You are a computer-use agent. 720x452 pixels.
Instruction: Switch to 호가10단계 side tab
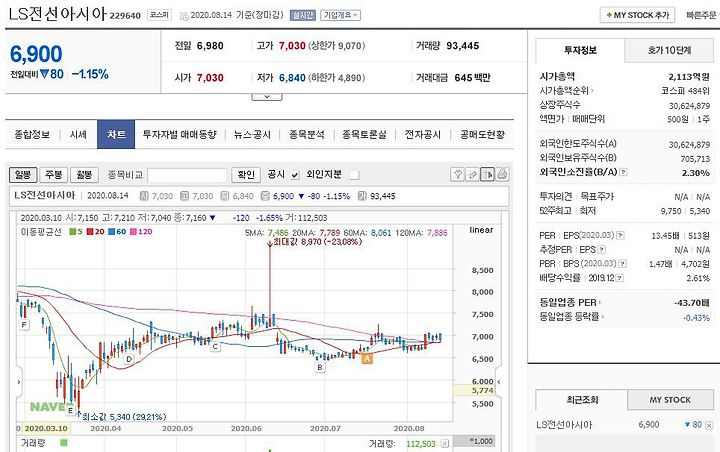point(669,51)
